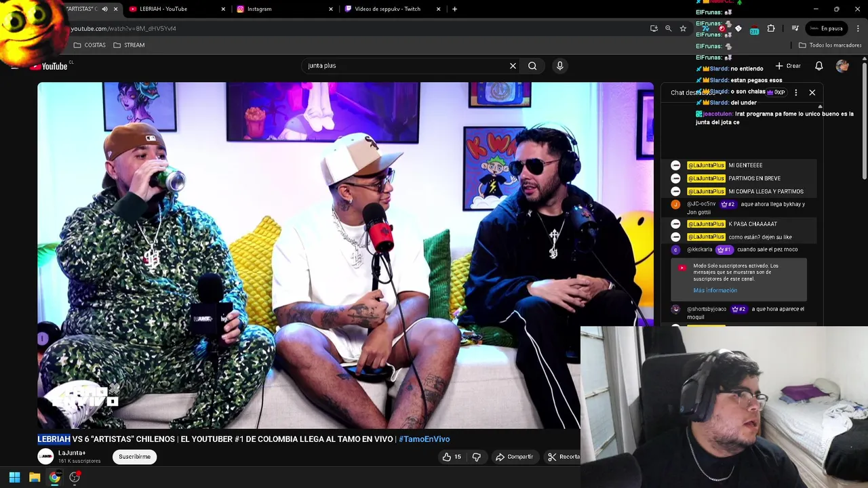This screenshot has height=488, width=868.
Task: Click chat message 'MI COMPA LLEGA Y PARTIMOS'
Action: click(766, 191)
